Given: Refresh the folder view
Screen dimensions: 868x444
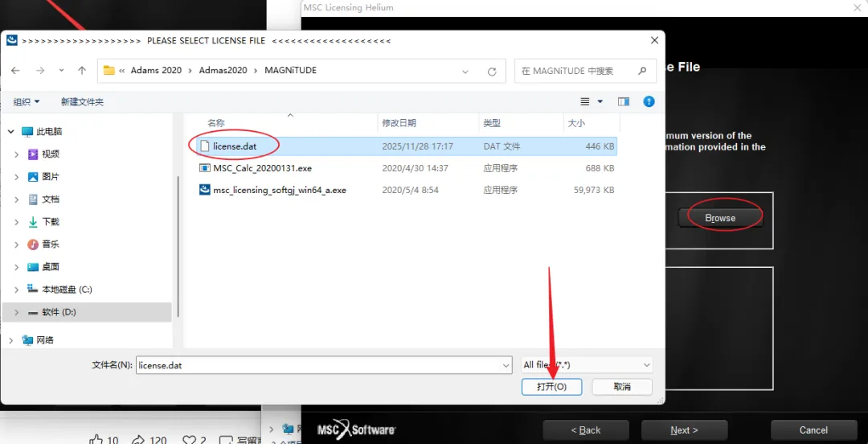Looking at the screenshot, I should tap(492, 72).
